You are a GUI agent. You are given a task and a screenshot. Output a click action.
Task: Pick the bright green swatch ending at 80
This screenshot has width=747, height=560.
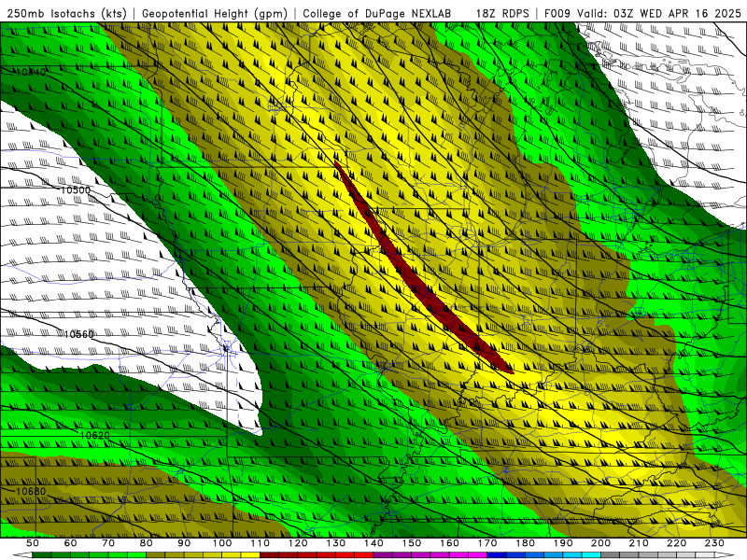[136, 555]
